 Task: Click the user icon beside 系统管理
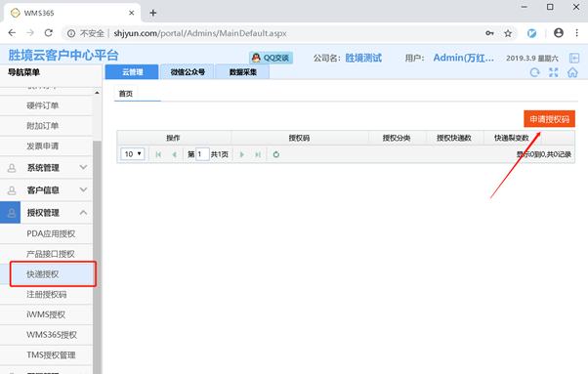(12, 168)
